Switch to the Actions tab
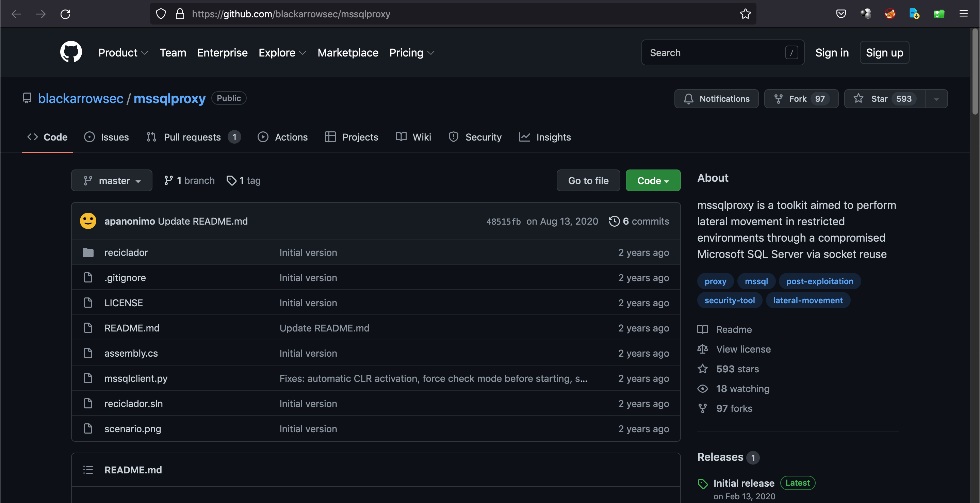The image size is (980, 503). pyautogui.click(x=283, y=137)
